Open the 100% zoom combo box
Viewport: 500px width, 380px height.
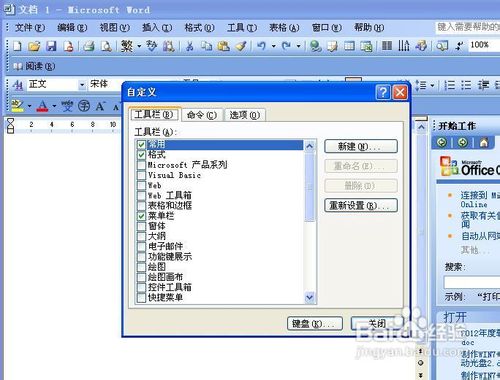[x=484, y=45]
